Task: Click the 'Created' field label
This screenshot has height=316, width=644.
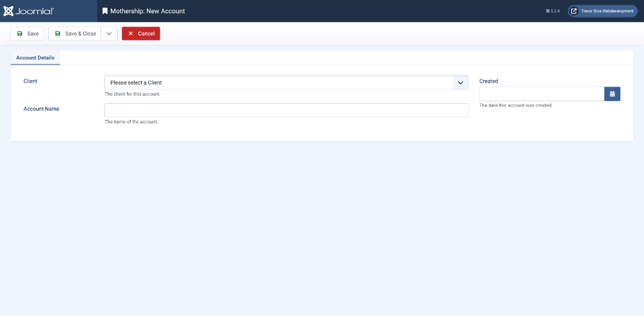Action: click(489, 81)
